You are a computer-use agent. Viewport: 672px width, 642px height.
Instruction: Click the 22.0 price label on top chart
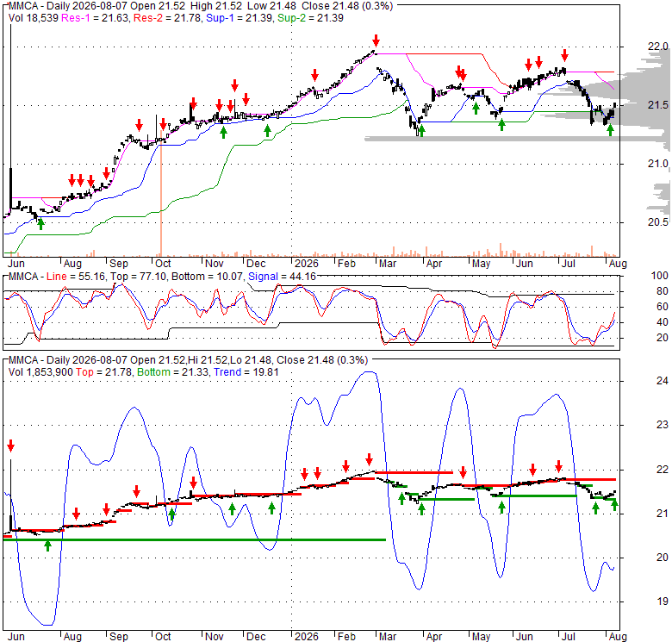click(657, 47)
